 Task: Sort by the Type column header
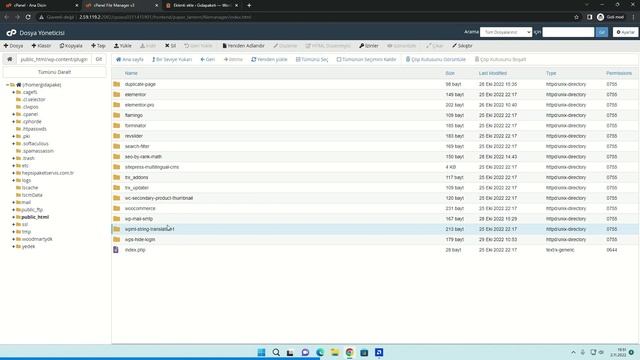click(551, 73)
